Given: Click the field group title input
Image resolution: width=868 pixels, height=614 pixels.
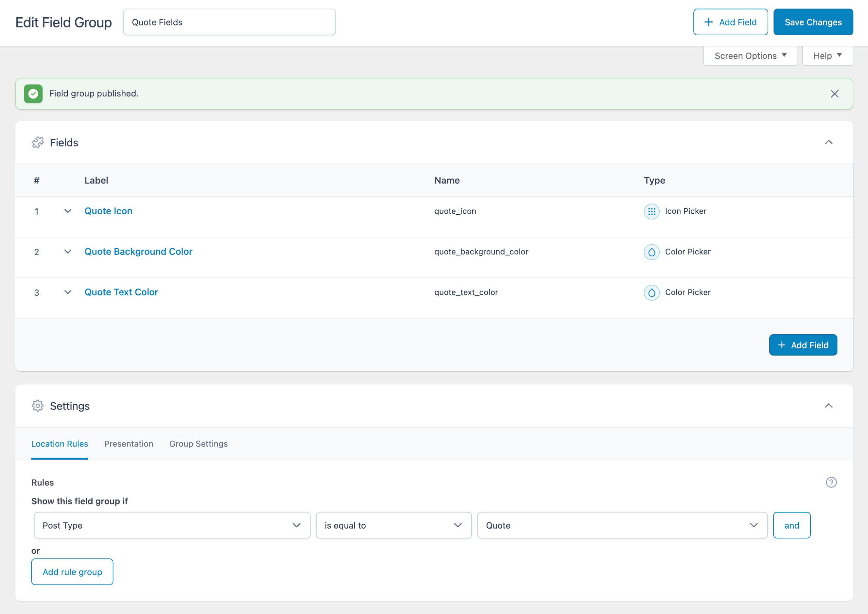Looking at the screenshot, I should (229, 22).
